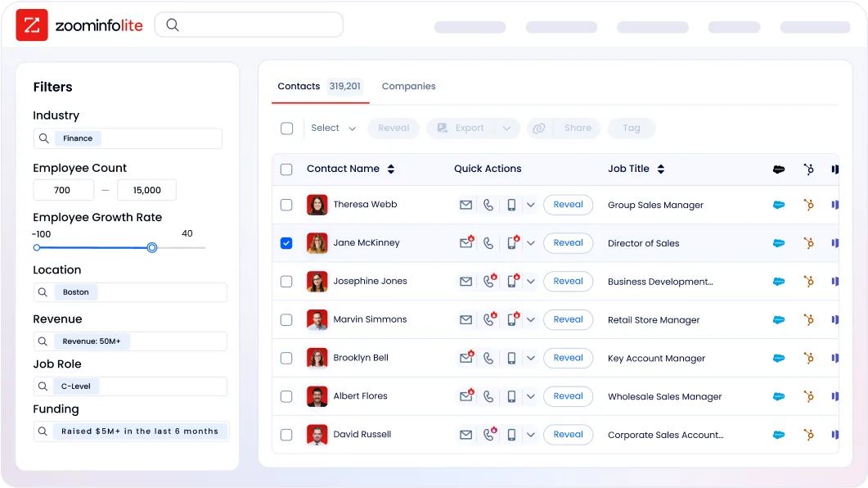The image size is (868, 488).
Task: Toggle the select-all checkbox in table header
Action: tap(286, 169)
